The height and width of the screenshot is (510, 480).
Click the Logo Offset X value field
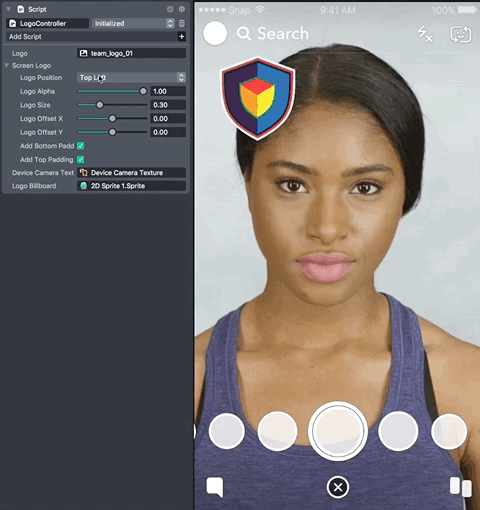[168, 119]
